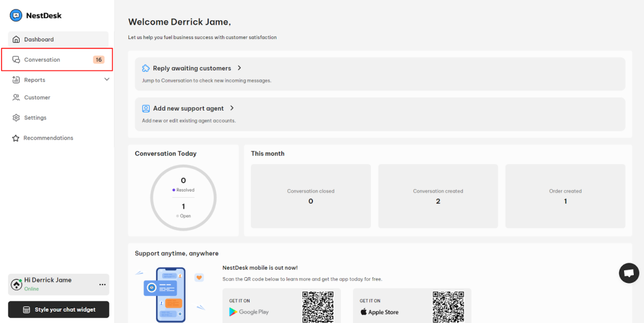The width and height of the screenshot is (644, 323).
Task: Click the Add new support agent link
Action: [x=189, y=108]
